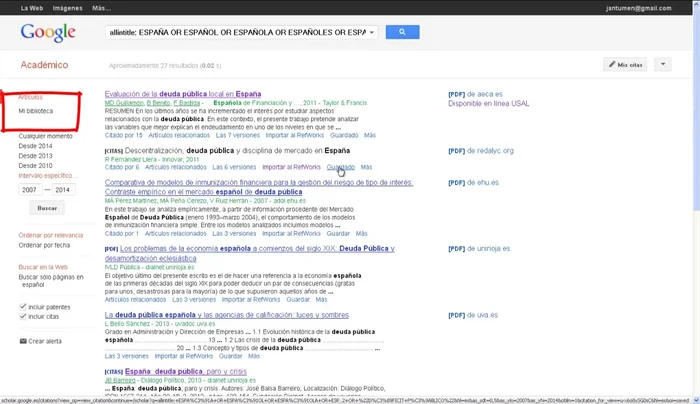The height and width of the screenshot is (404, 700).
Task: Select Buscar en la Web option
Action: [x=43, y=267]
